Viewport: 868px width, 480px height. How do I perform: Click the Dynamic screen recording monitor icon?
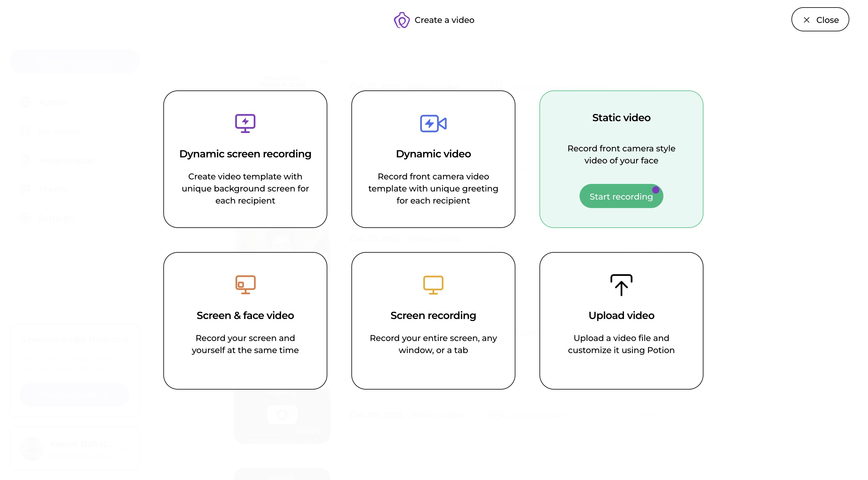click(x=245, y=123)
